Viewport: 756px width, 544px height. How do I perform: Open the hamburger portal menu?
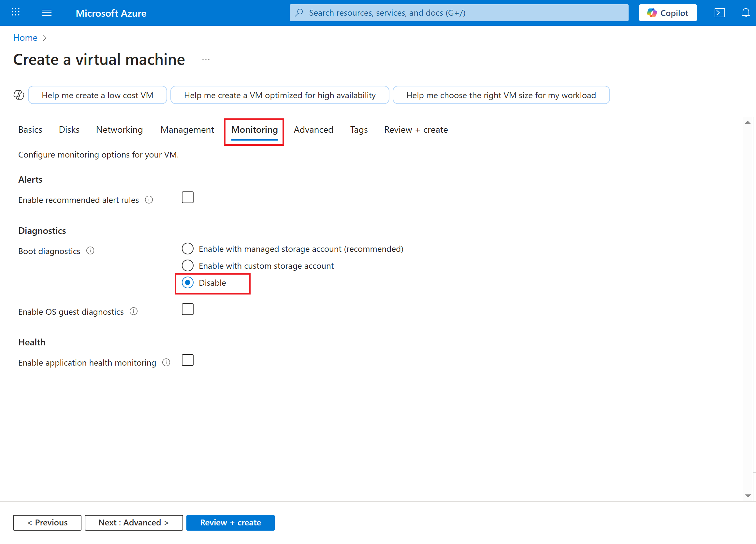(47, 13)
